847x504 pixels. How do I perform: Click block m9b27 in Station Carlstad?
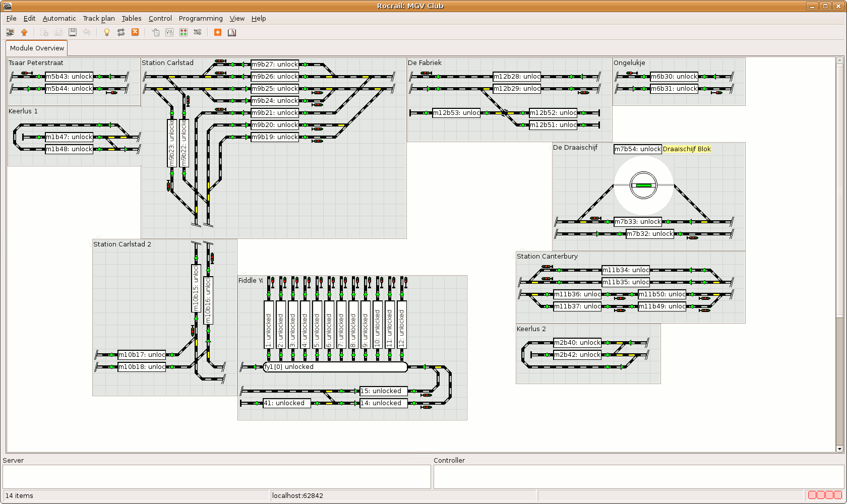[x=275, y=65]
